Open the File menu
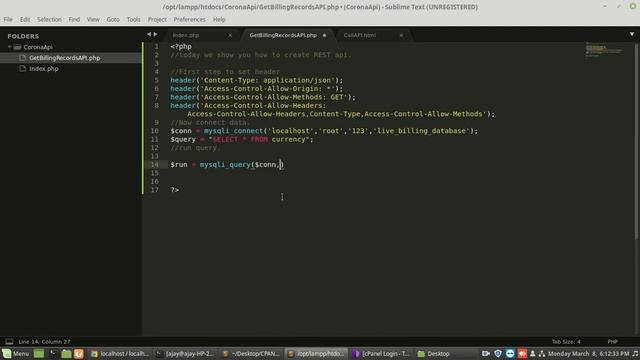The image size is (640, 360). pyautogui.click(x=8, y=19)
